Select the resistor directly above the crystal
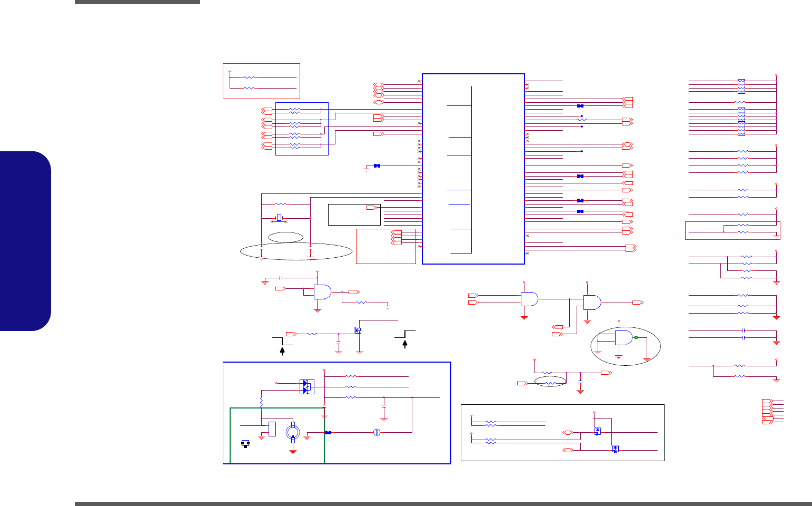 281,204
